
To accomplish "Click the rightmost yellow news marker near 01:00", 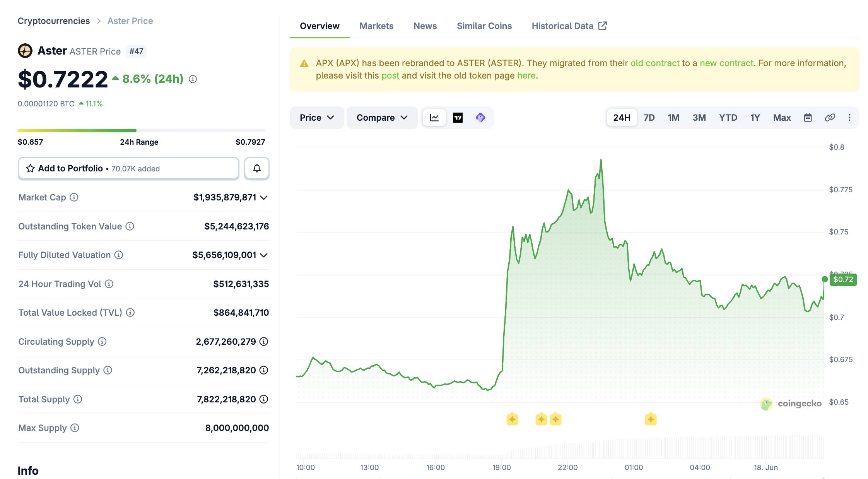I will click(651, 419).
